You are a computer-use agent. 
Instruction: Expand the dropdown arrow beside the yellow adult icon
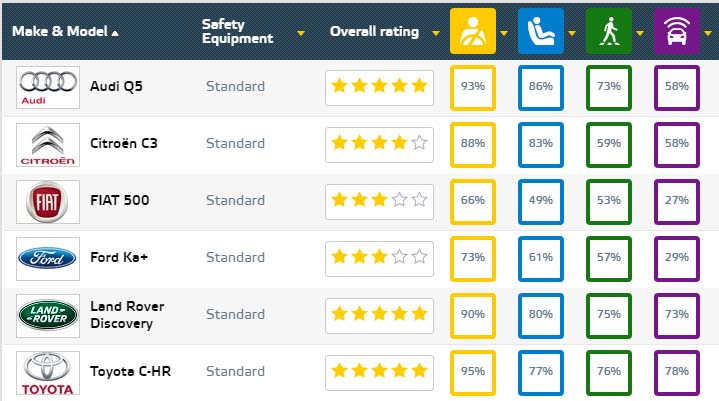503,32
